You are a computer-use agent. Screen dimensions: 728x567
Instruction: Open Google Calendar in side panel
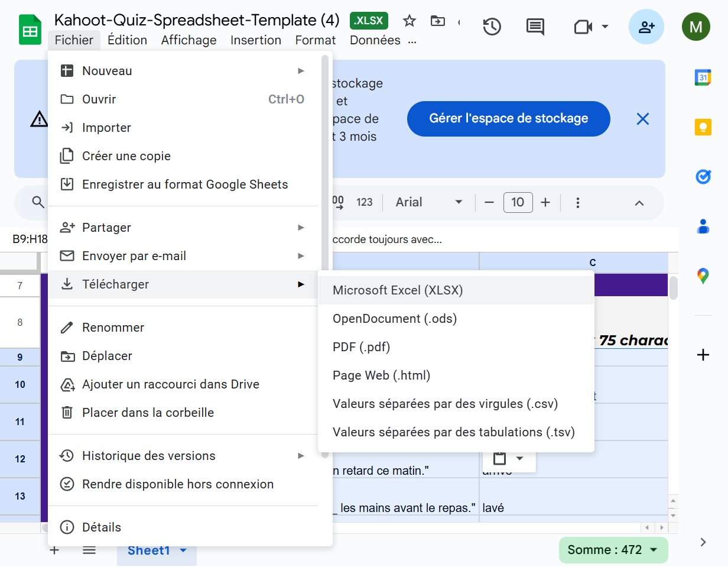click(703, 77)
